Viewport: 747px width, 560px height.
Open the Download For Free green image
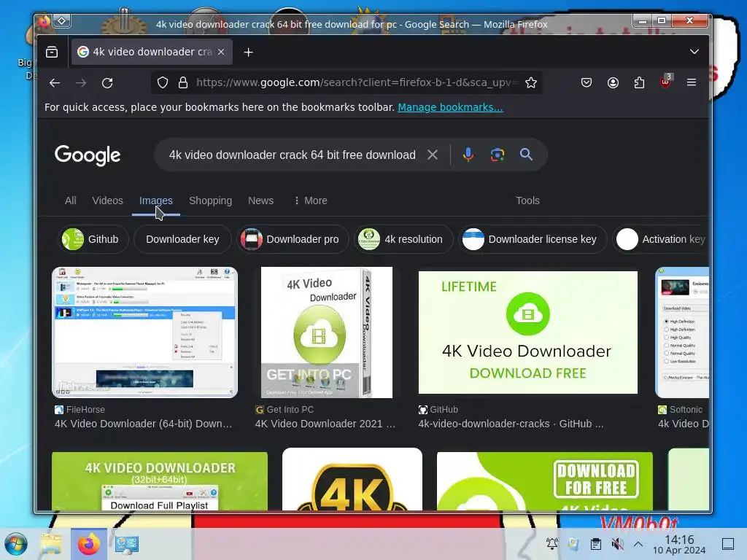544,481
